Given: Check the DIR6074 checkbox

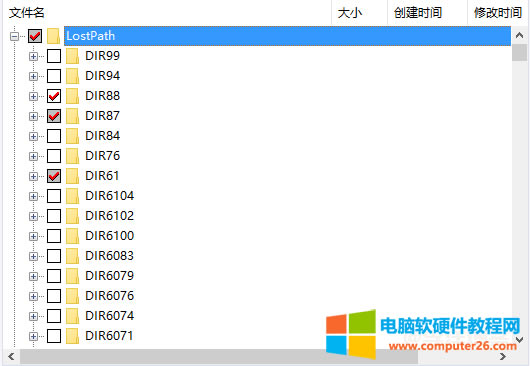Looking at the screenshot, I should (x=54, y=316).
